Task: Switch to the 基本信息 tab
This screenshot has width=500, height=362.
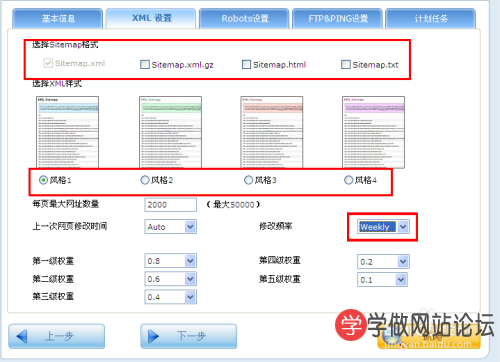Action: pos(58,19)
